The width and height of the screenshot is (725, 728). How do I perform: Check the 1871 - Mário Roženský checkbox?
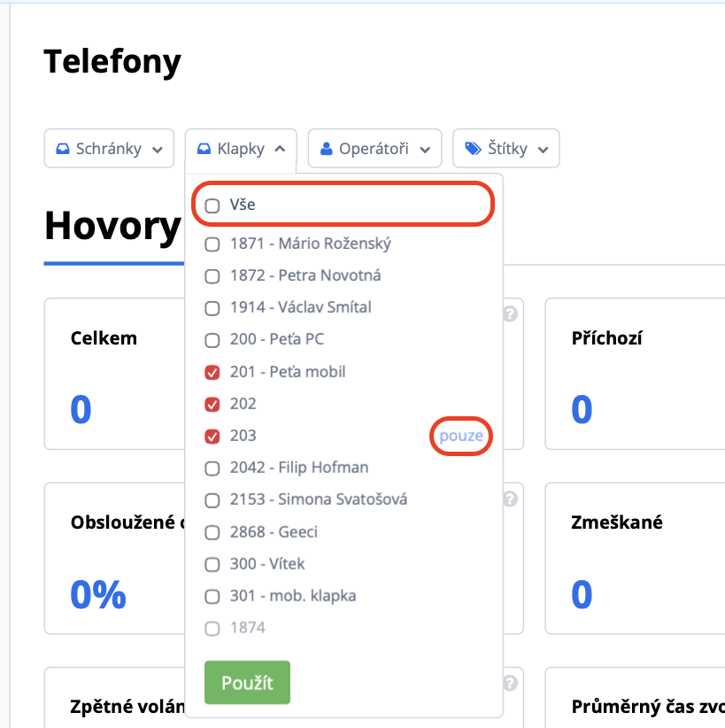point(212,244)
